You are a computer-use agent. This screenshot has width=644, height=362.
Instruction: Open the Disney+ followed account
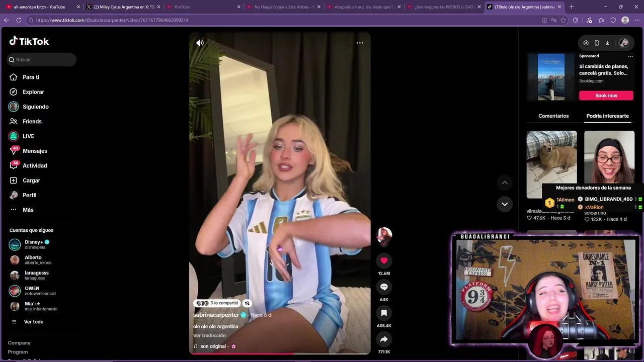[x=37, y=244]
